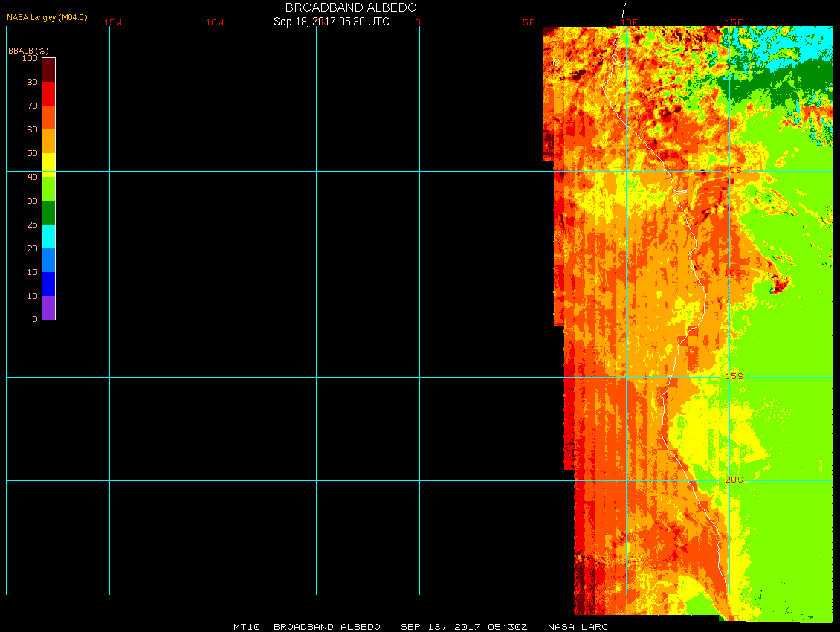Select the bright red 70–80 legend swatch
The width and height of the screenshot is (840, 632).
49,93
